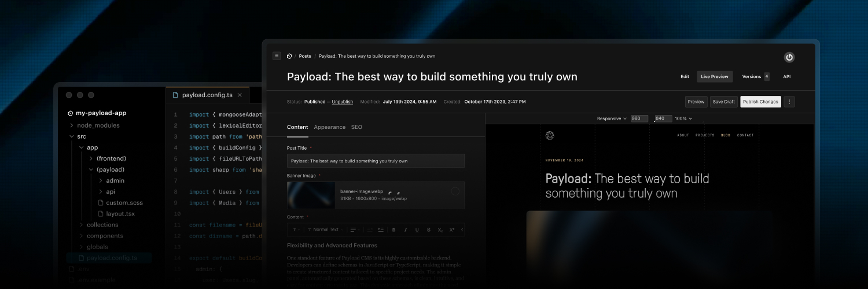Open custom.scss in the file tree
This screenshot has height=289, width=868.
click(x=124, y=203)
